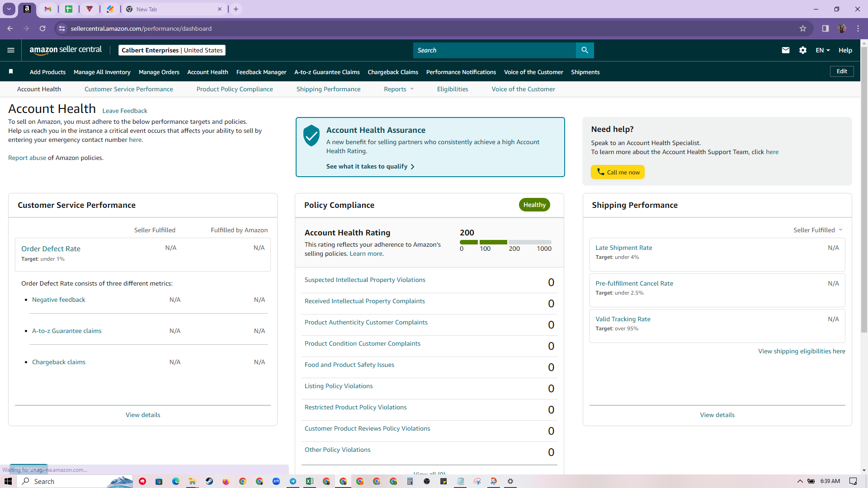Open File Explorer from the taskbar
868x488 pixels.
tap(192, 481)
